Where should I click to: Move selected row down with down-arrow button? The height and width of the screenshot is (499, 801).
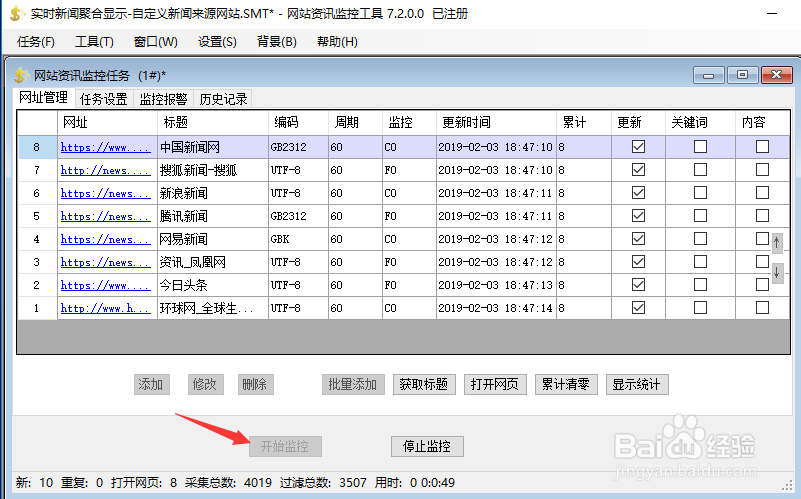(776, 272)
